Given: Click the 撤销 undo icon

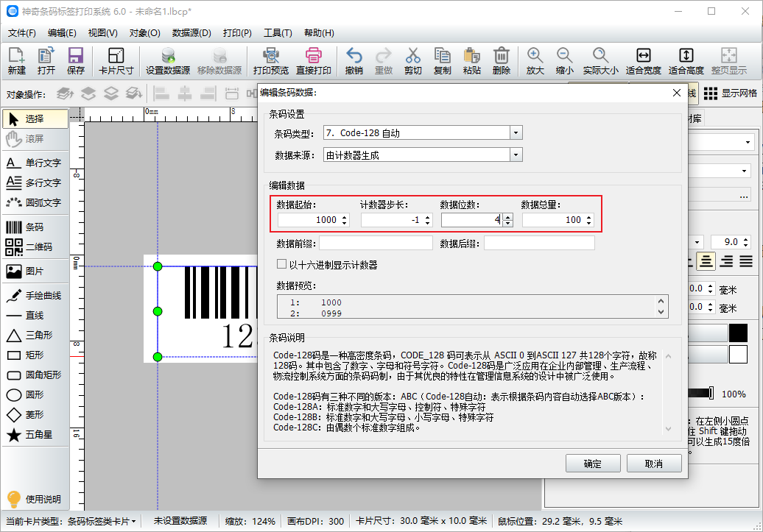Looking at the screenshot, I should tap(354, 61).
